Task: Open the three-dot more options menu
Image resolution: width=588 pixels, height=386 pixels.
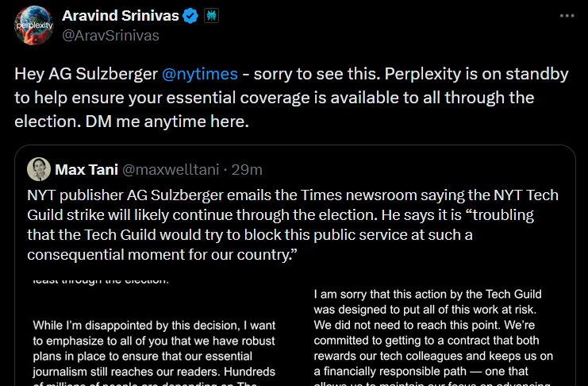Action: tap(566, 16)
